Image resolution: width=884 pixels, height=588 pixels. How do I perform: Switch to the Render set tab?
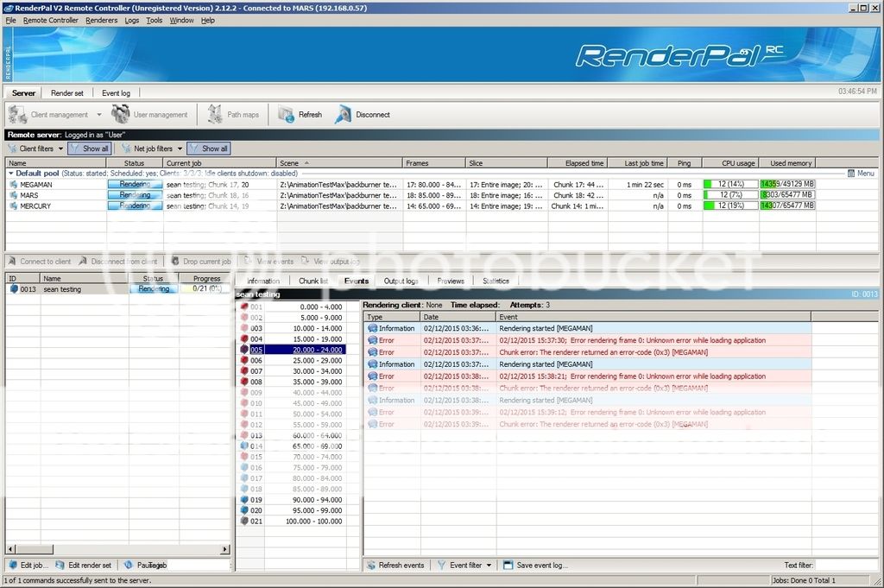pyautogui.click(x=67, y=93)
